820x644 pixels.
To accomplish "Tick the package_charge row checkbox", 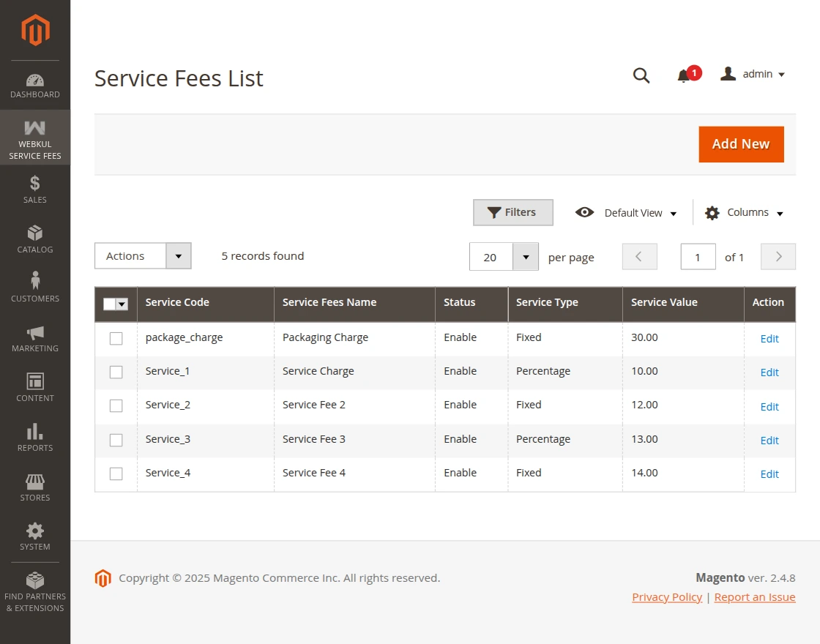I will click(x=116, y=337).
